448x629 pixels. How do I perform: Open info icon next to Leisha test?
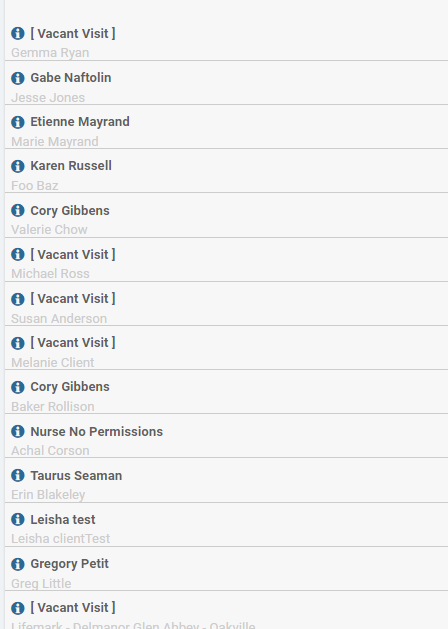[x=18, y=520]
